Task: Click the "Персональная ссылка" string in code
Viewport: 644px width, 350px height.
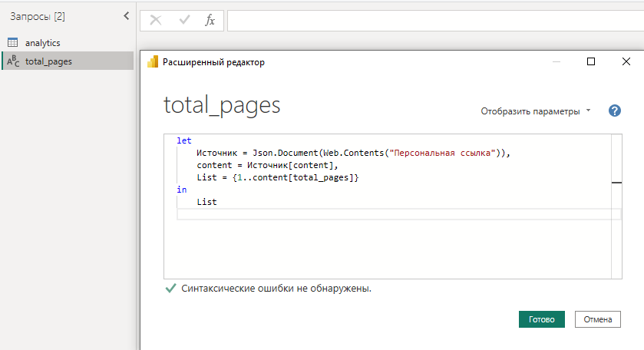Action: point(442,153)
